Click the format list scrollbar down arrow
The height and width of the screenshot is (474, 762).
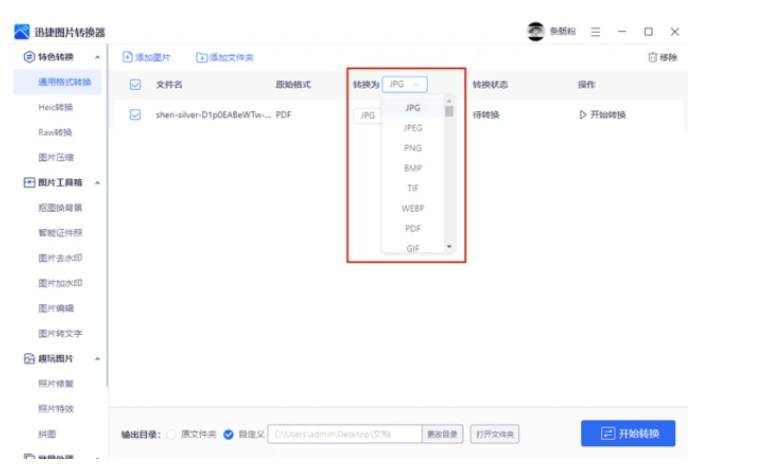click(x=449, y=245)
